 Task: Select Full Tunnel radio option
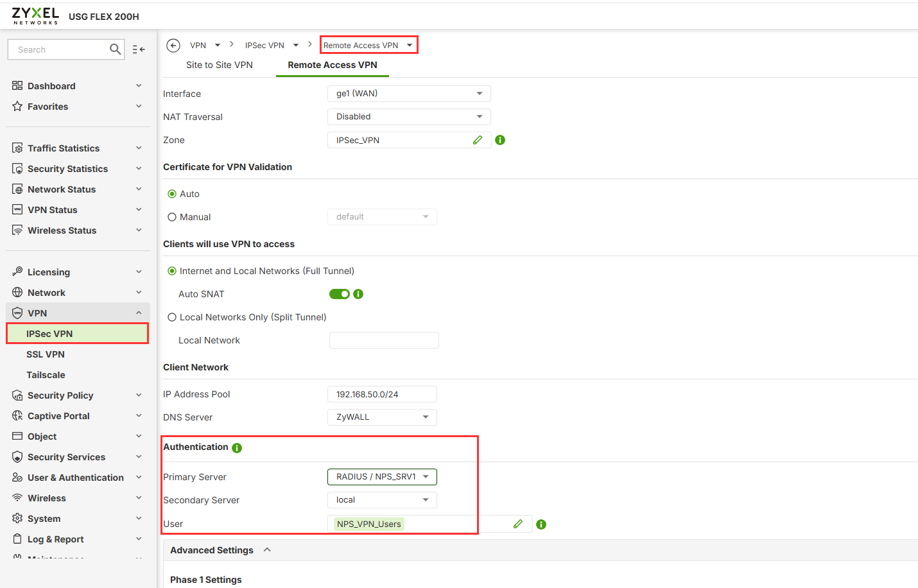point(172,271)
